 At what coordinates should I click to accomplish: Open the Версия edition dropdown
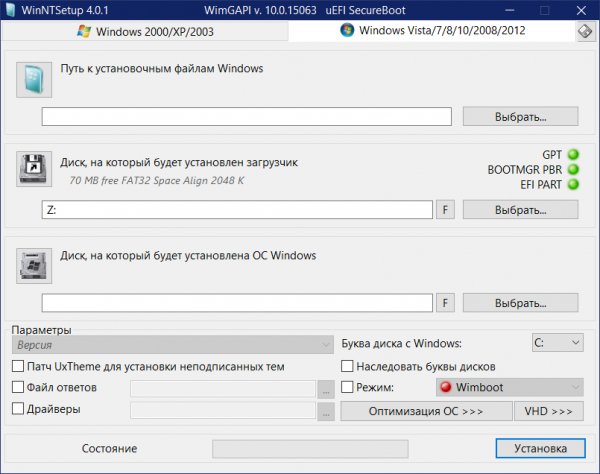pos(173,345)
